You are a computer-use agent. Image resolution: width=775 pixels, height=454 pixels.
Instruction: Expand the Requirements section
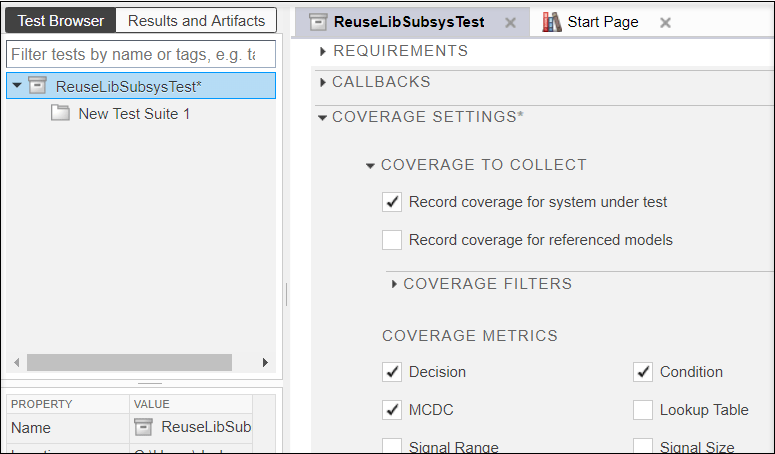click(323, 51)
